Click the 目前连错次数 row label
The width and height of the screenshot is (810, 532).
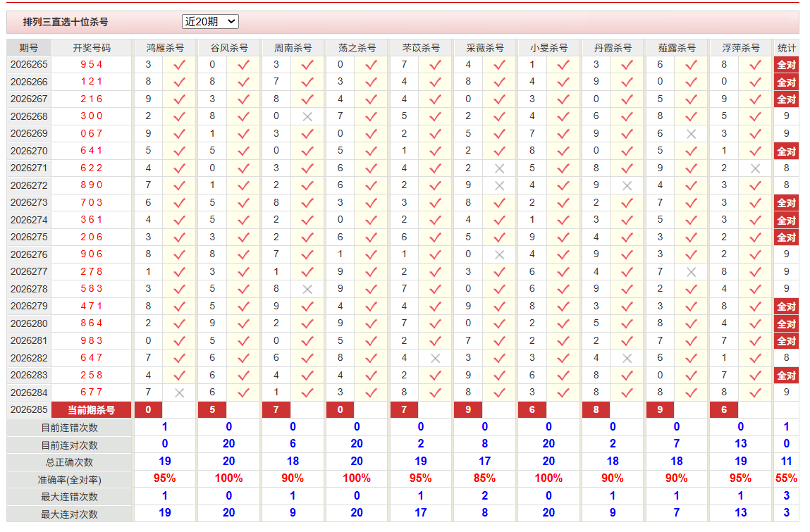click(69, 428)
